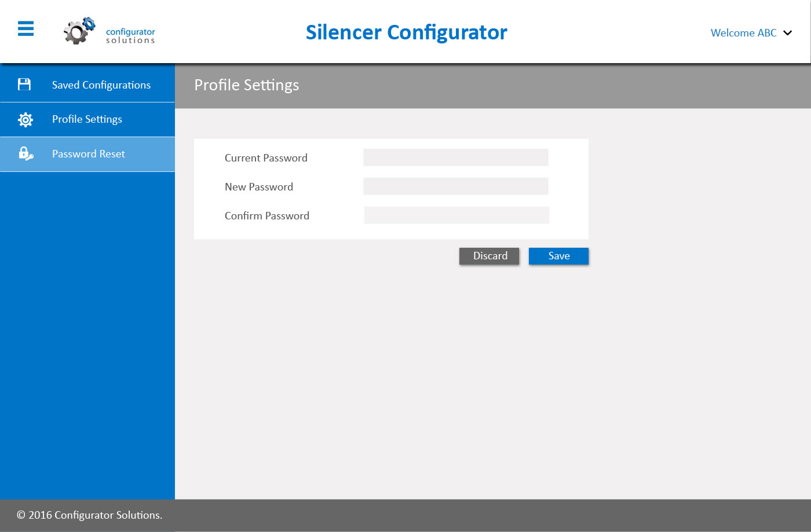Viewport: 811px width, 532px height.
Task: Expand the Welcome ABC dropdown arrow
Action: pyautogui.click(x=788, y=33)
